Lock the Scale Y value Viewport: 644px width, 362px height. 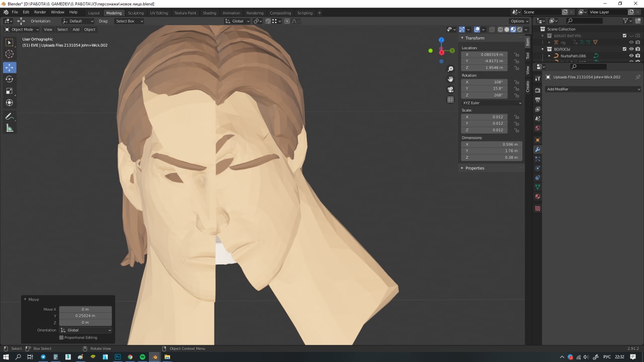pyautogui.click(x=517, y=123)
